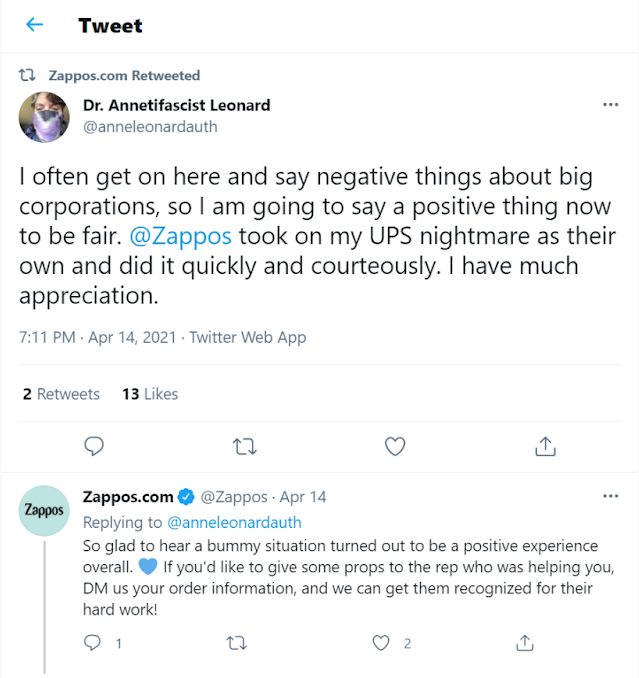Open the Apr 14 reply timestamp
This screenshot has width=639, height=678.
(303, 497)
